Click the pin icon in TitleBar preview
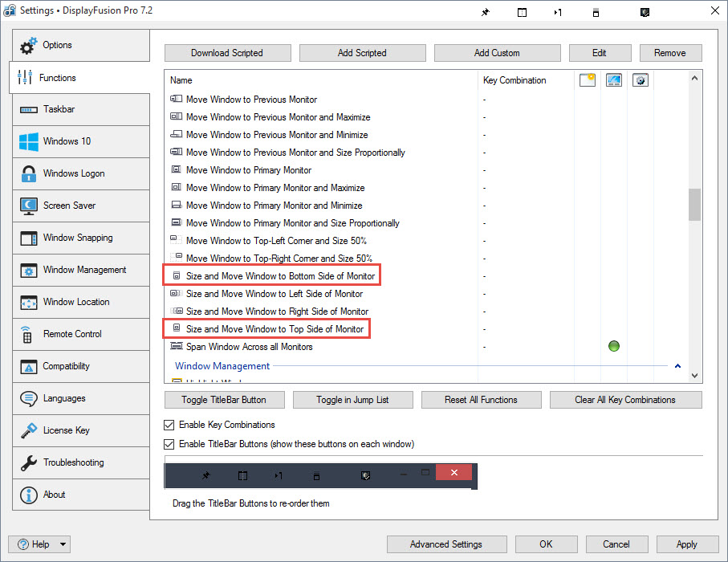 (206, 475)
